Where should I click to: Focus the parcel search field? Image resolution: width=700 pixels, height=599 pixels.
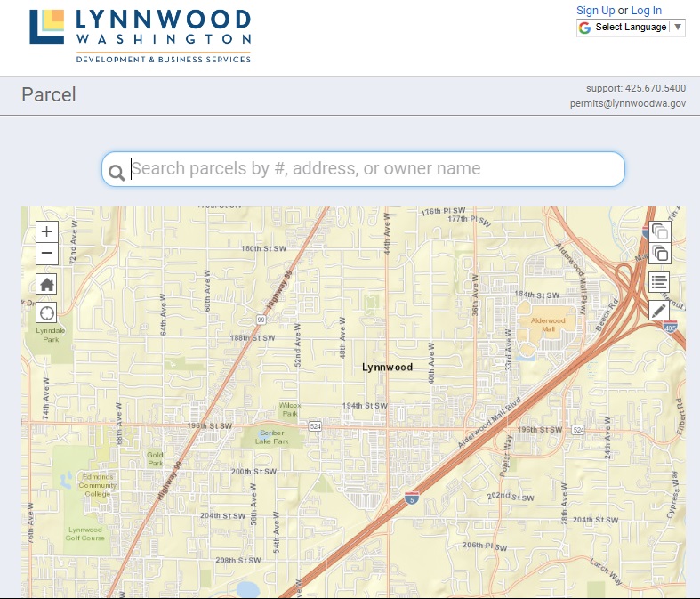coord(363,169)
